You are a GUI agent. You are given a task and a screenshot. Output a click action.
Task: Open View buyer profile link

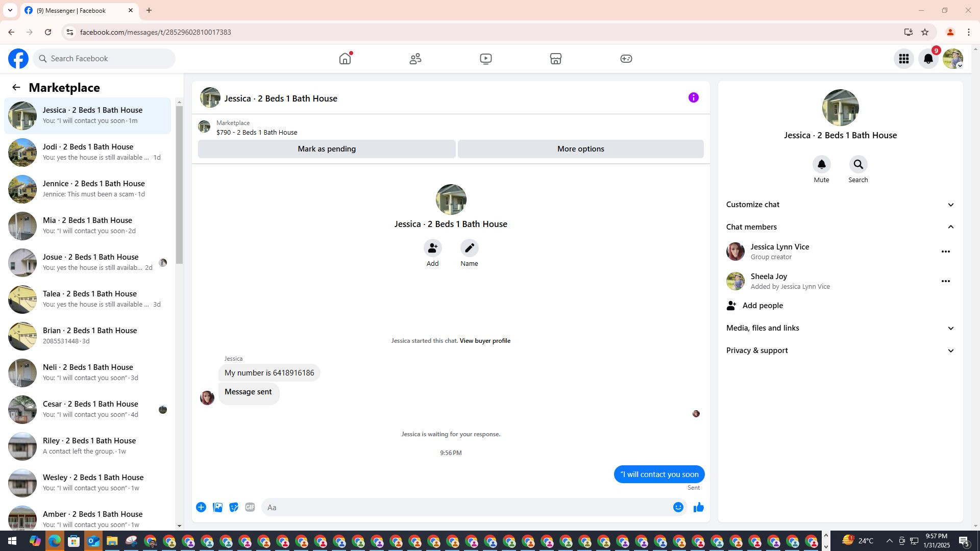(485, 341)
